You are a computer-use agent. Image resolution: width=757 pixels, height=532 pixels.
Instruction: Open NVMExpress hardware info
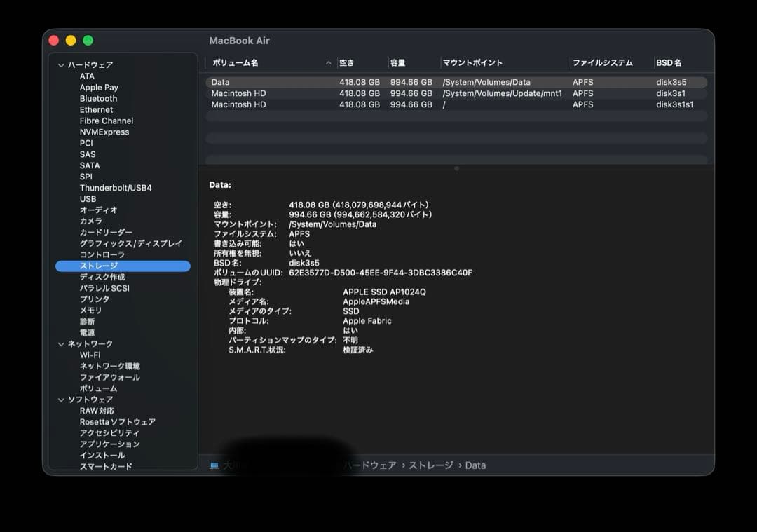pyautogui.click(x=104, y=132)
